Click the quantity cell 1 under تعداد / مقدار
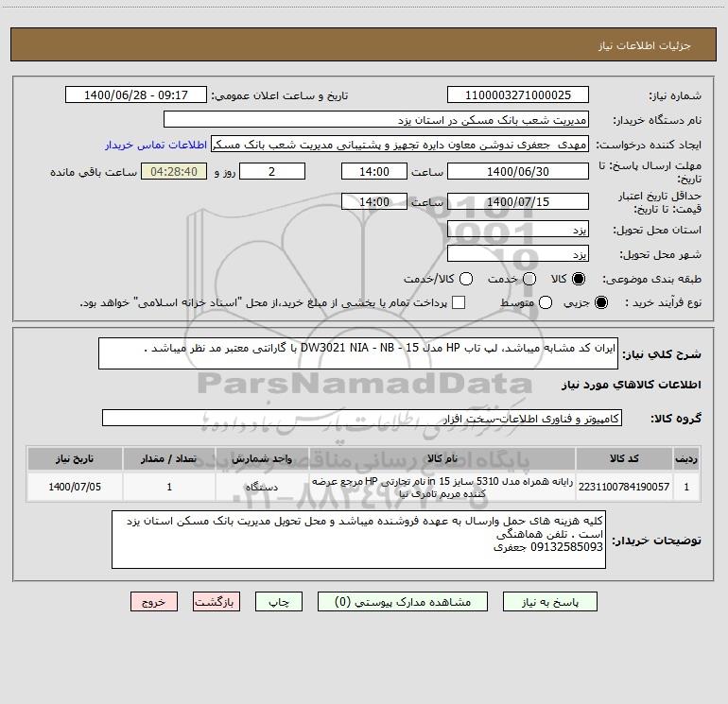Image resolution: width=728 pixels, height=704 pixels. tap(169, 487)
